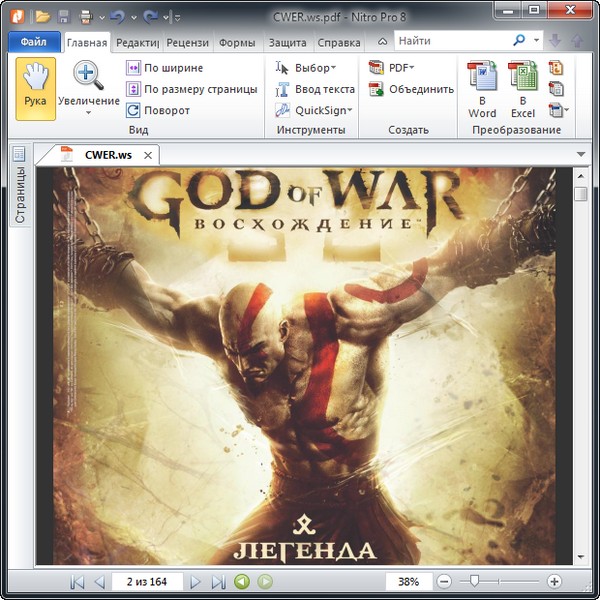The height and width of the screenshot is (600, 600).
Task: Convert PDF to Word
Action: (482, 89)
